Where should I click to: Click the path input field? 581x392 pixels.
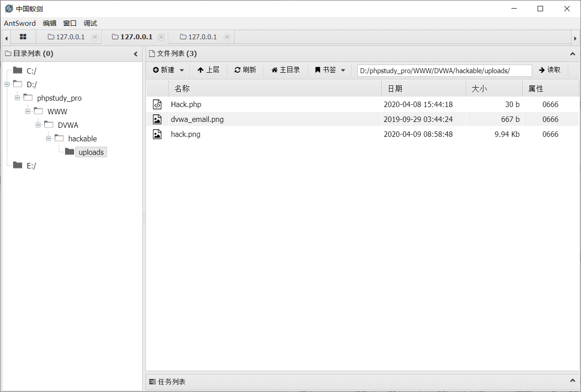point(445,70)
